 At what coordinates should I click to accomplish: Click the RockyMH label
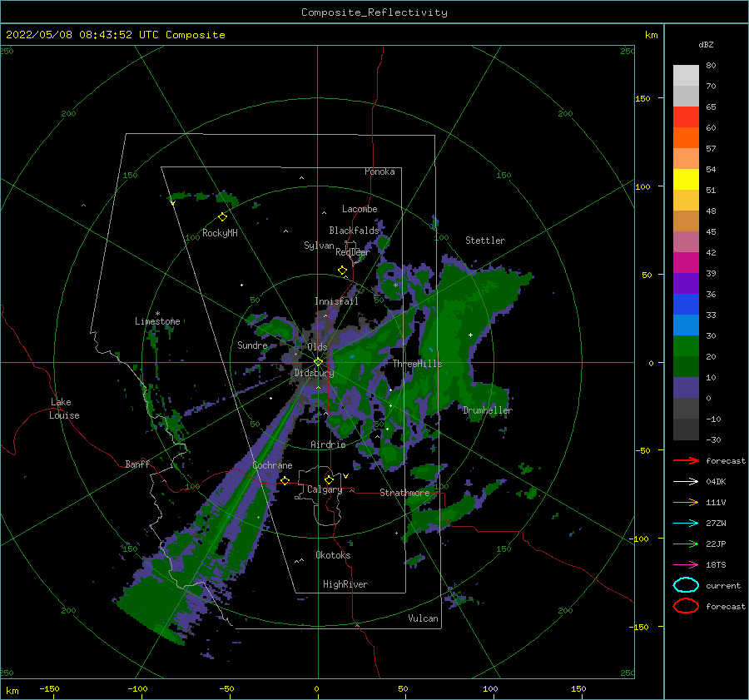coord(220,233)
